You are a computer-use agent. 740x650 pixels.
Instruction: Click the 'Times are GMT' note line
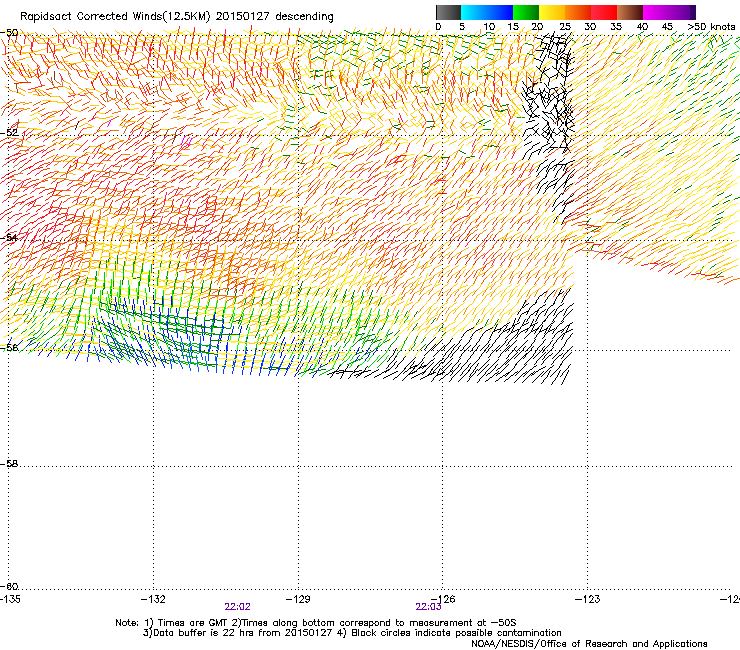tap(316, 623)
